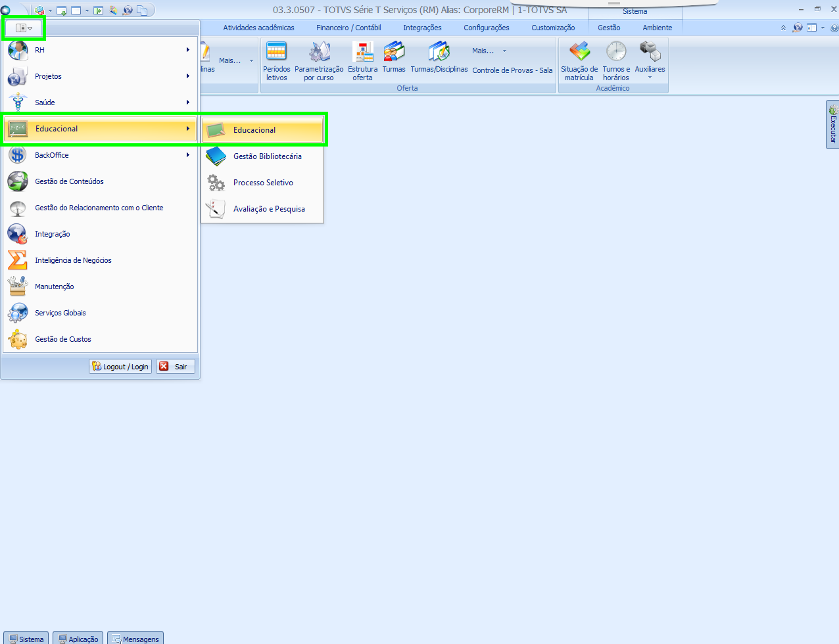Open the Mais... dropdown left of Períodos letivos

coord(236,60)
